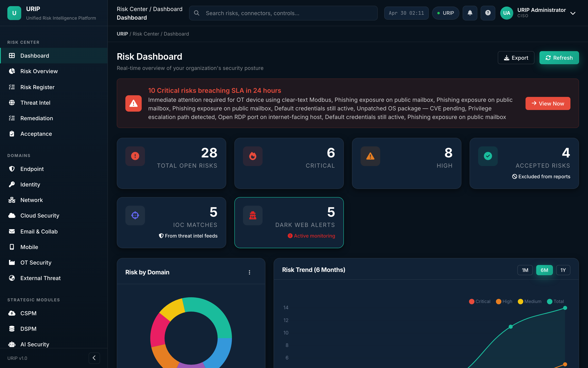The image size is (588, 368).
Task: Switch the risk trend to 1Y
Action: tap(563, 270)
